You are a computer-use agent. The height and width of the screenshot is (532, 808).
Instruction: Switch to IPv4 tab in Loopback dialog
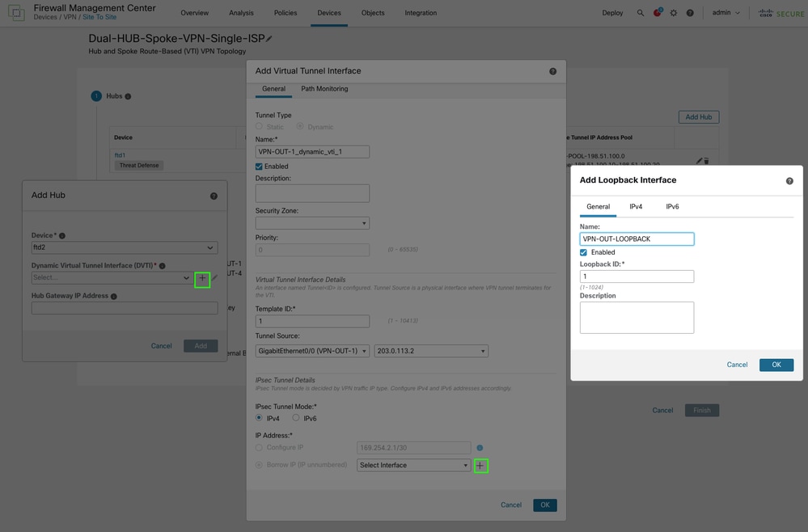tap(636, 207)
